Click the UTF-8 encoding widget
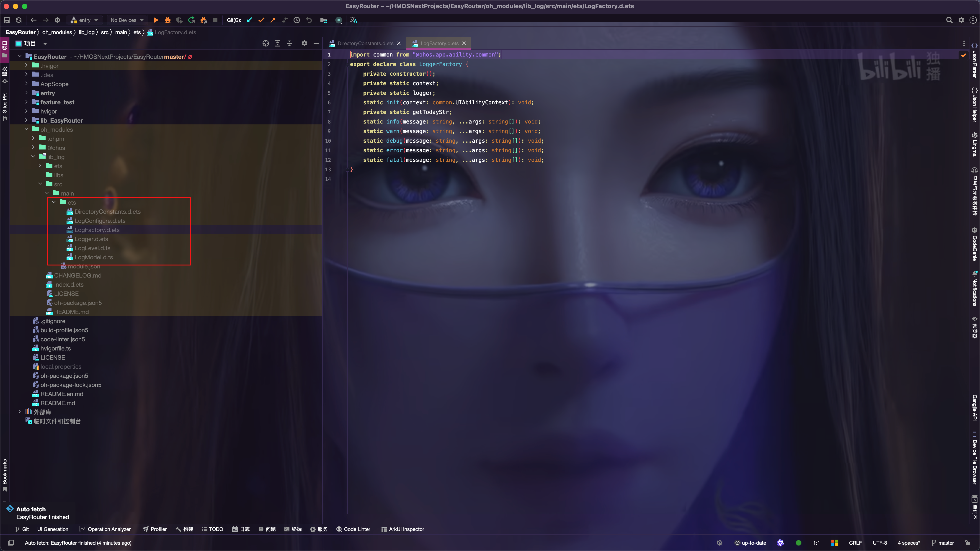The image size is (980, 551). point(879,543)
